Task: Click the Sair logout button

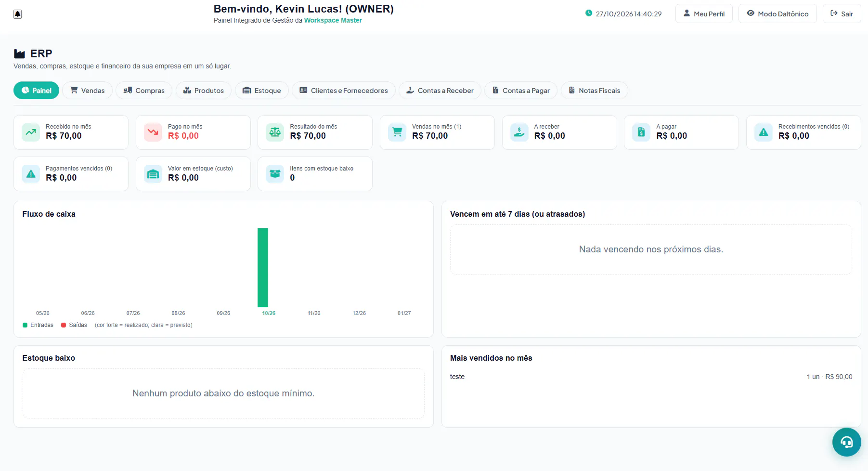Action: (x=842, y=13)
